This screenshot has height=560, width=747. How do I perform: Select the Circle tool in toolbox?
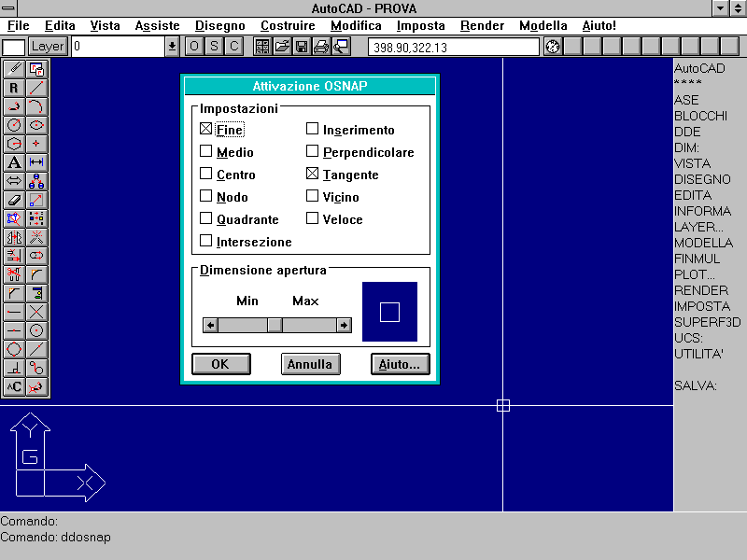(x=14, y=125)
